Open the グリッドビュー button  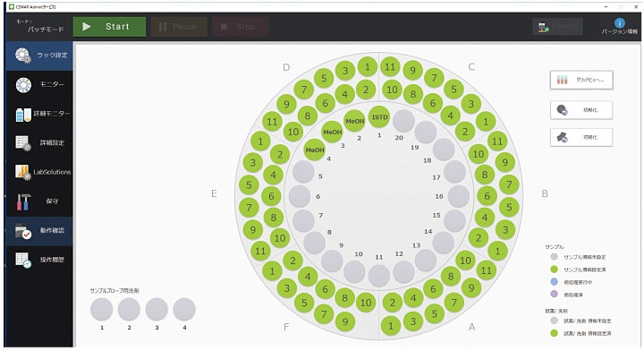[x=581, y=80]
